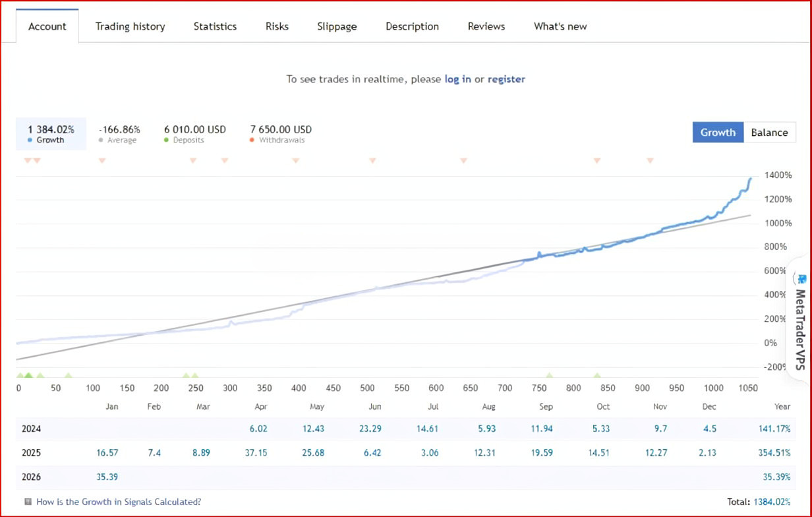
Task: Click the 2025 August value 12.31
Action: coord(484,452)
